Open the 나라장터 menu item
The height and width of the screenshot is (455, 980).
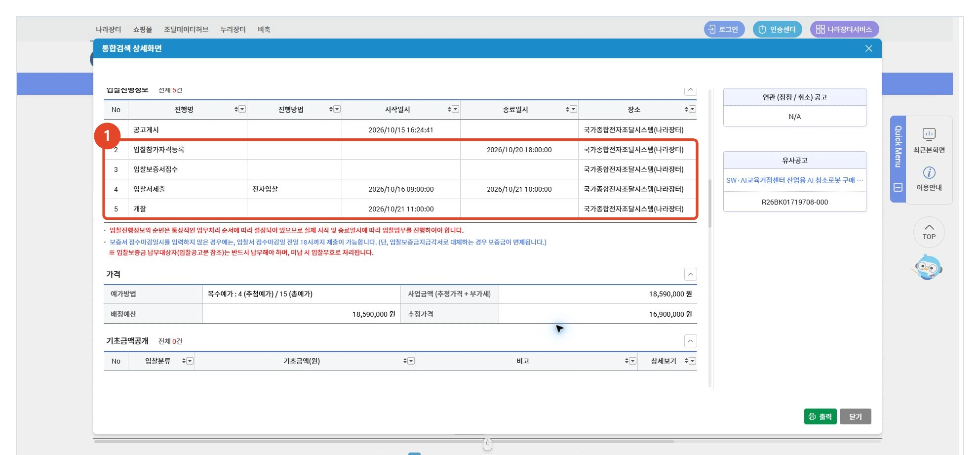[x=108, y=30]
